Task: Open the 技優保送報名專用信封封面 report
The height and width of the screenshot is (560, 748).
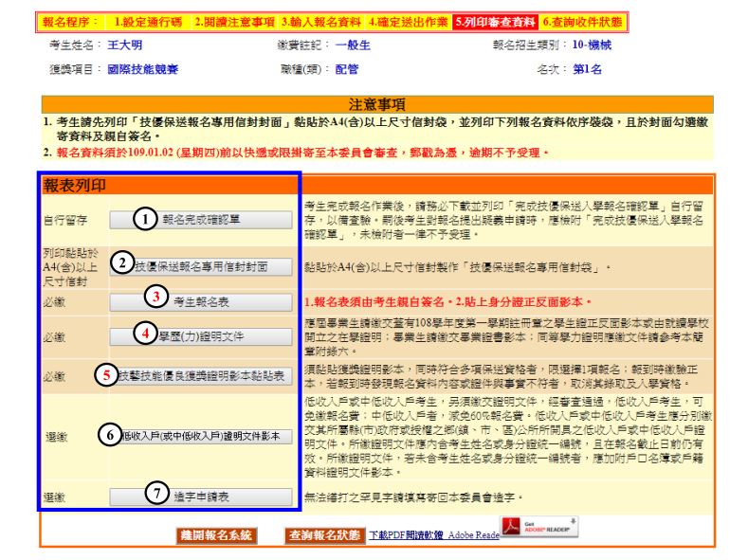Action: tap(201, 266)
